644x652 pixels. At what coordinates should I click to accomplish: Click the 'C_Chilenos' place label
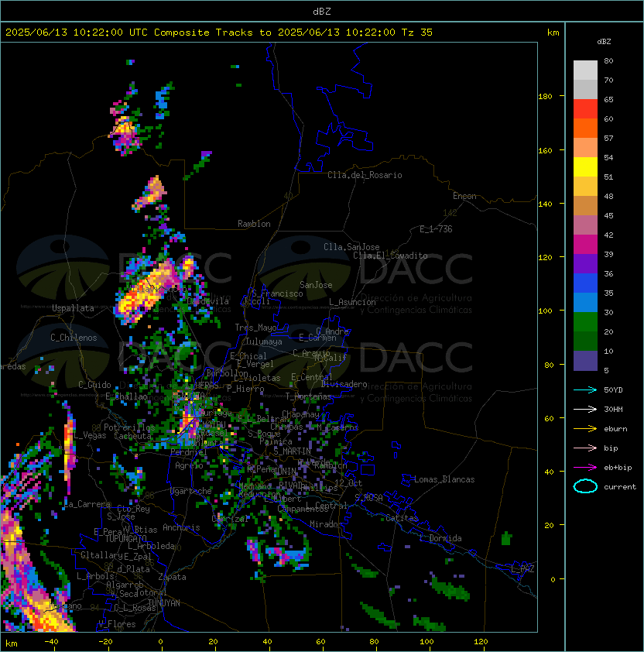tap(74, 338)
